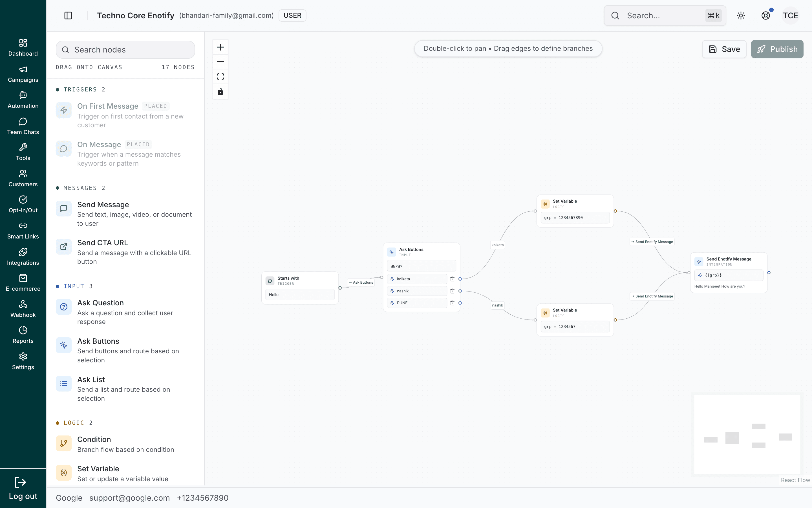
Task: Click the USER role badge
Action: 292,16
